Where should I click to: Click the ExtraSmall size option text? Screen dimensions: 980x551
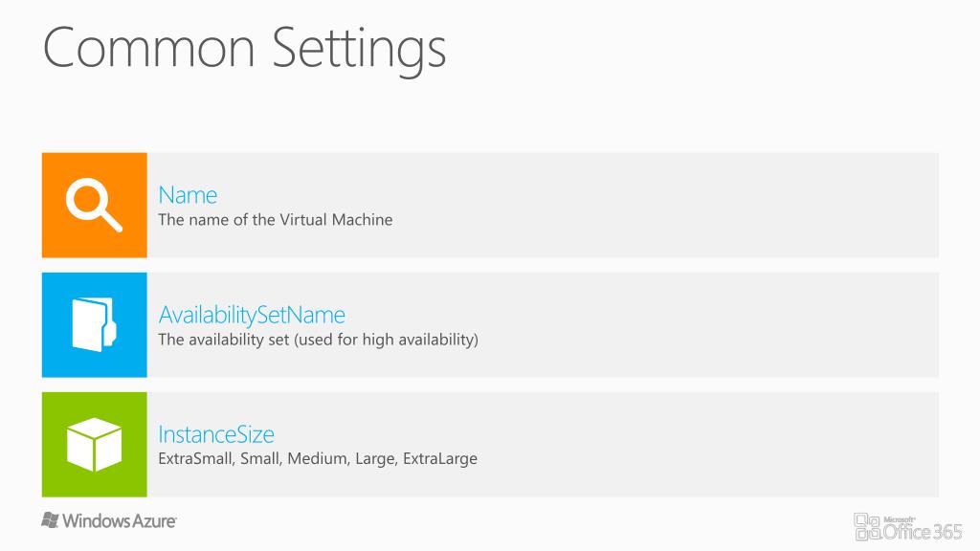coord(196,458)
